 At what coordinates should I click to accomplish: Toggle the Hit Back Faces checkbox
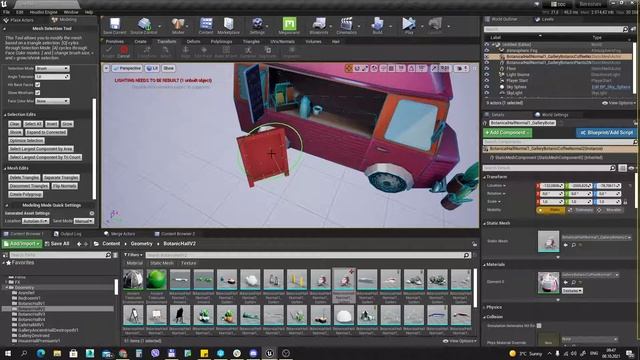[38, 84]
